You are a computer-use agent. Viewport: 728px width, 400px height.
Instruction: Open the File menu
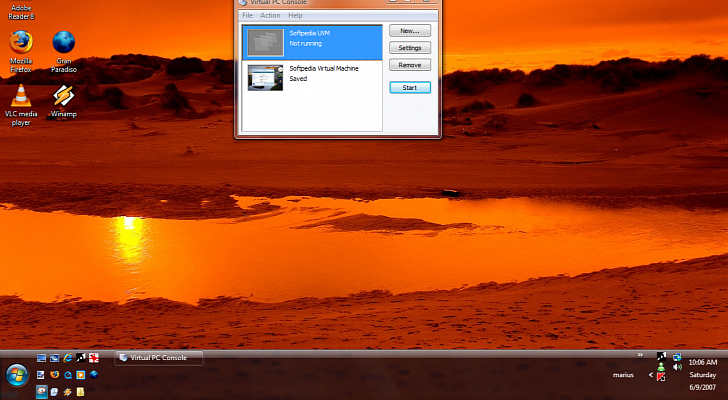[x=247, y=16]
